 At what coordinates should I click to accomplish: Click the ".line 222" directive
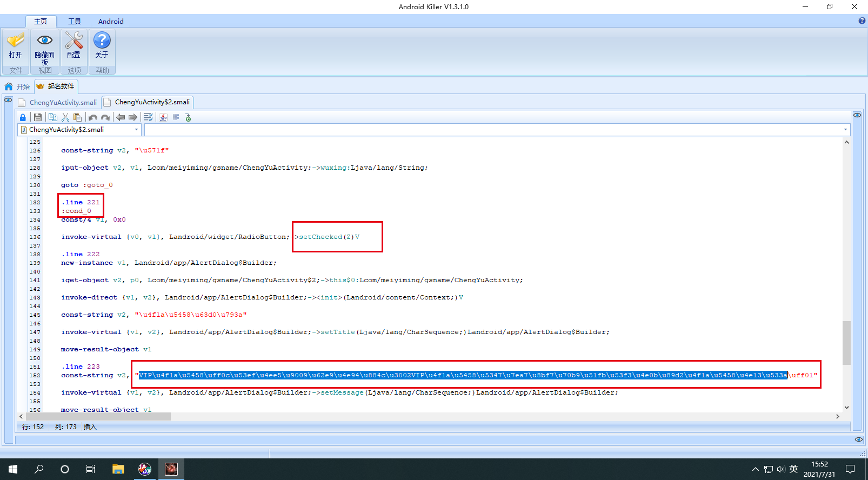[x=81, y=254]
